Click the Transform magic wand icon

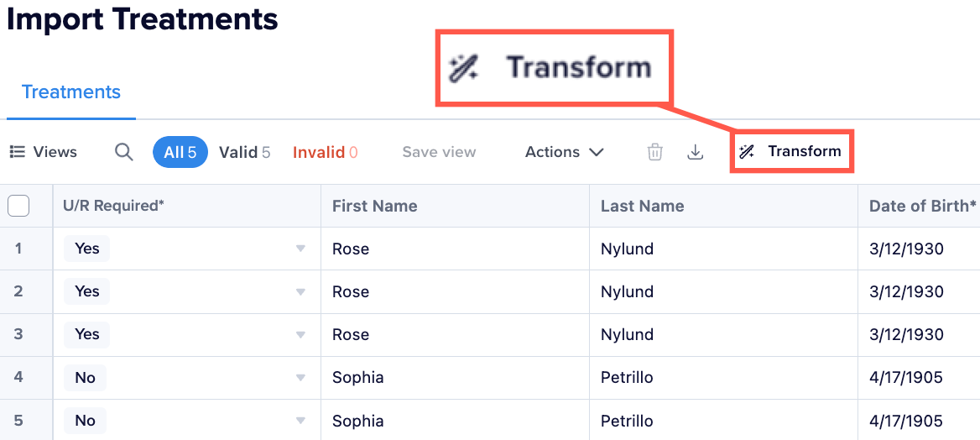coord(746,151)
